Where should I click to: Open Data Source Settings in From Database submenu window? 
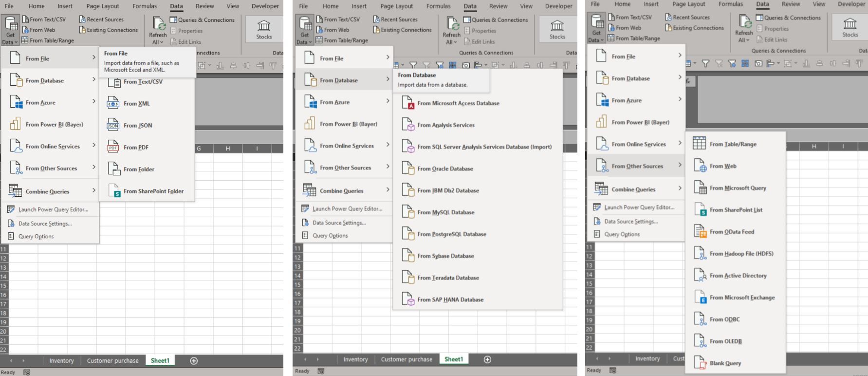(x=344, y=223)
